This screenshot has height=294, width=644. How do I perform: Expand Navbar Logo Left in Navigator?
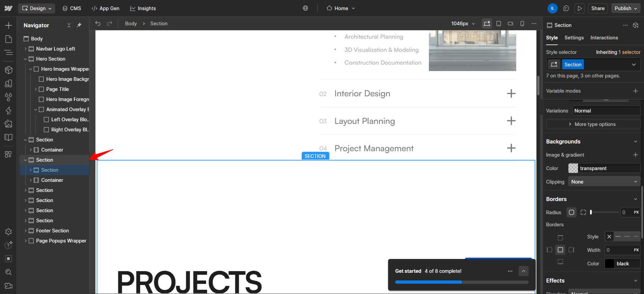[26, 49]
